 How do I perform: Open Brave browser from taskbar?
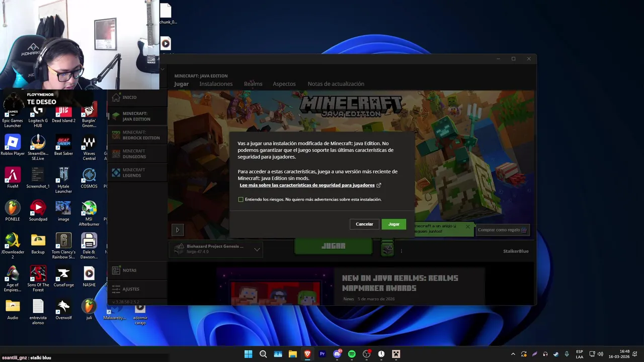click(x=307, y=354)
